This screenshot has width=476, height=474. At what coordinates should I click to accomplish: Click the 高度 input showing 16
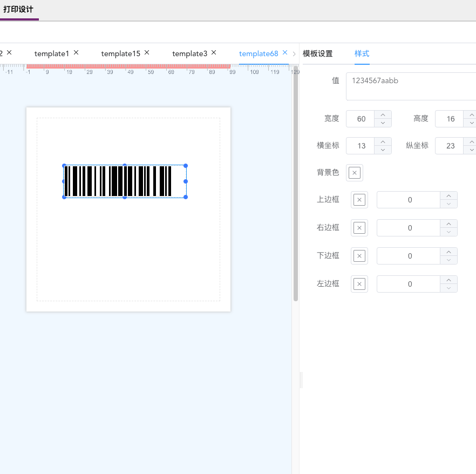coord(450,119)
